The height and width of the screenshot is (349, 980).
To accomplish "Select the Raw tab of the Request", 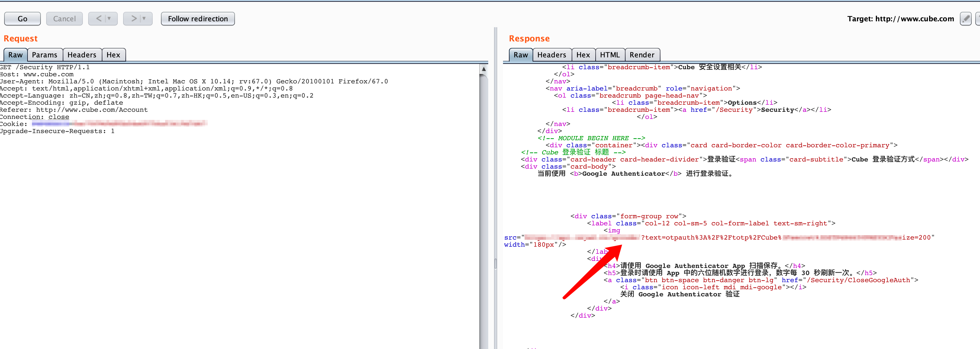I will pos(15,55).
